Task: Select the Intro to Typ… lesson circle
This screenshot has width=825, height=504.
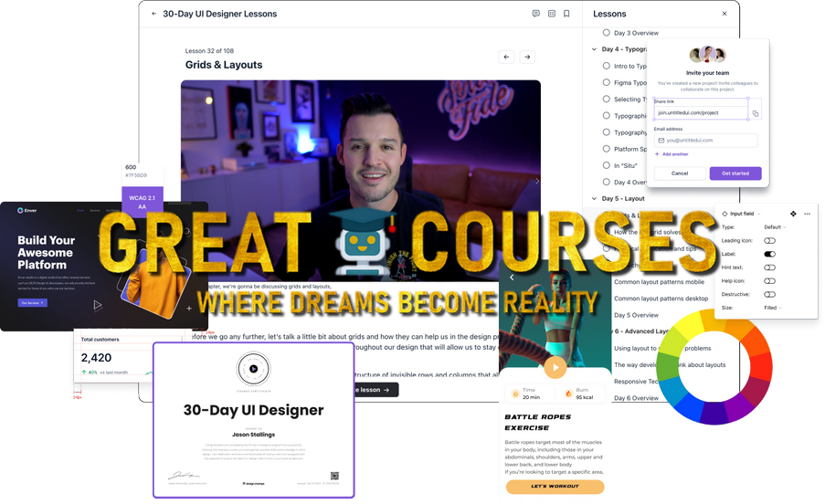Action: 606,66
